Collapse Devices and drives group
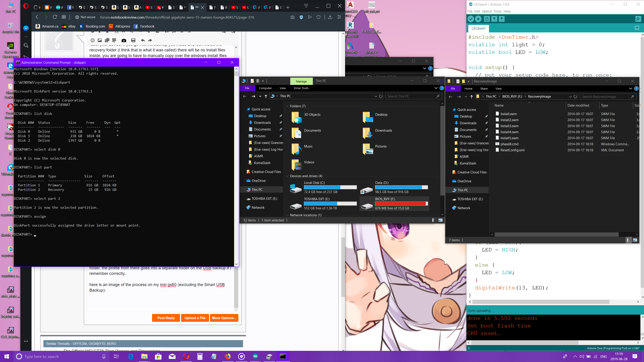 [x=288, y=176]
